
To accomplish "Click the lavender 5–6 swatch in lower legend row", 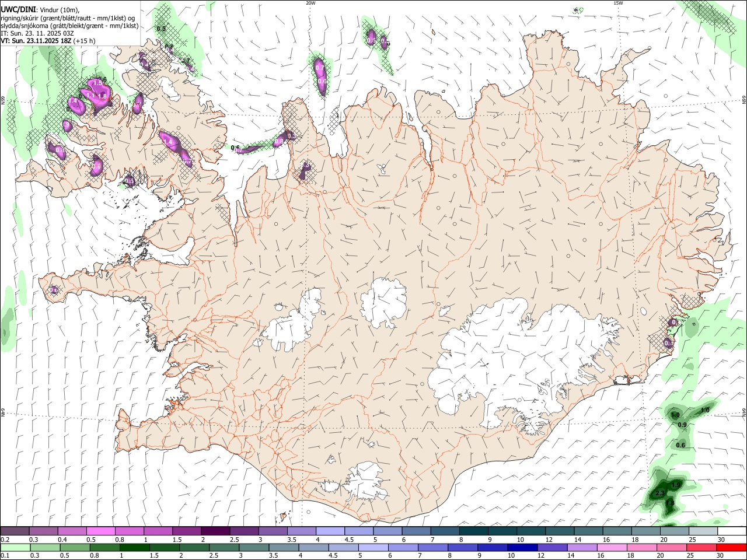I will click(373, 547).
